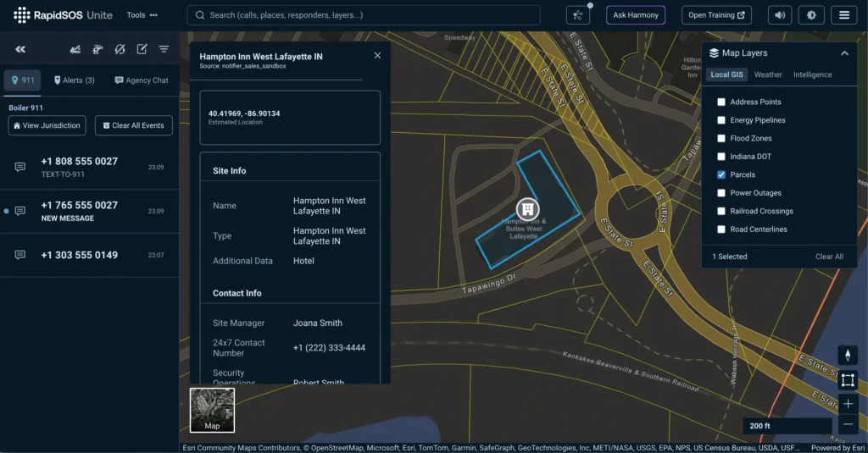Click the 24x7 contact number +1 (222) 333-4444
Viewport: 868px width, 453px height.
coord(329,348)
